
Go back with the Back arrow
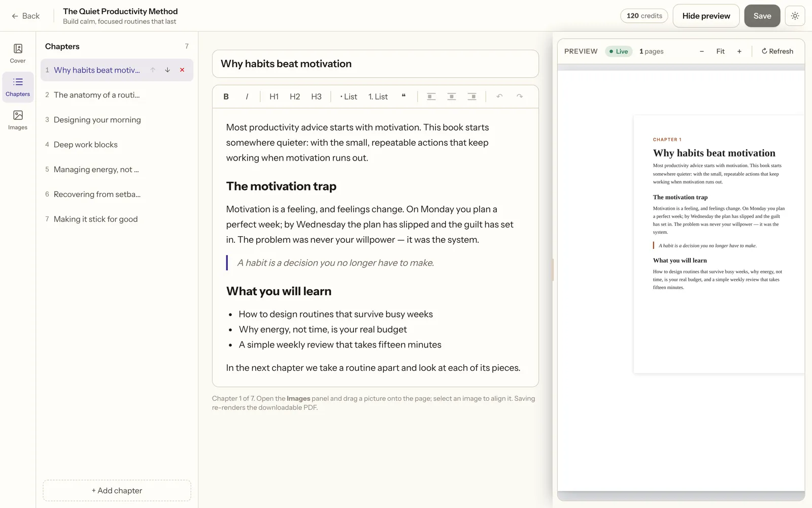click(25, 16)
